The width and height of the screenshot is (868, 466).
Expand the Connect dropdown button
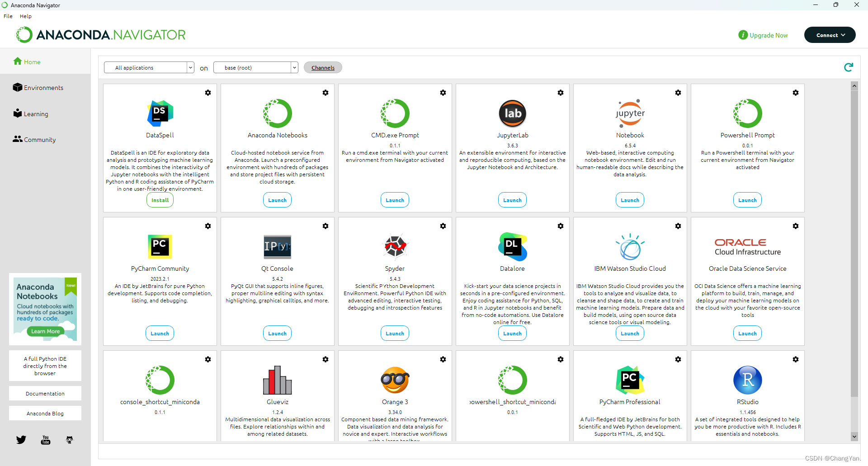pyautogui.click(x=830, y=35)
